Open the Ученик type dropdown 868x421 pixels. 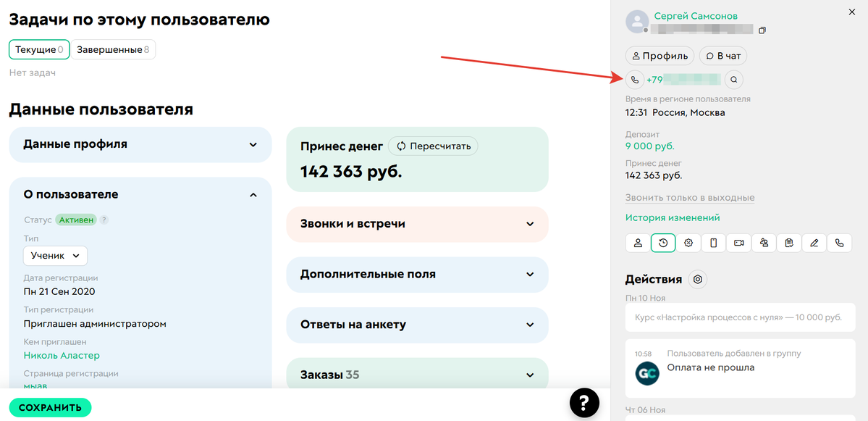coord(56,256)
